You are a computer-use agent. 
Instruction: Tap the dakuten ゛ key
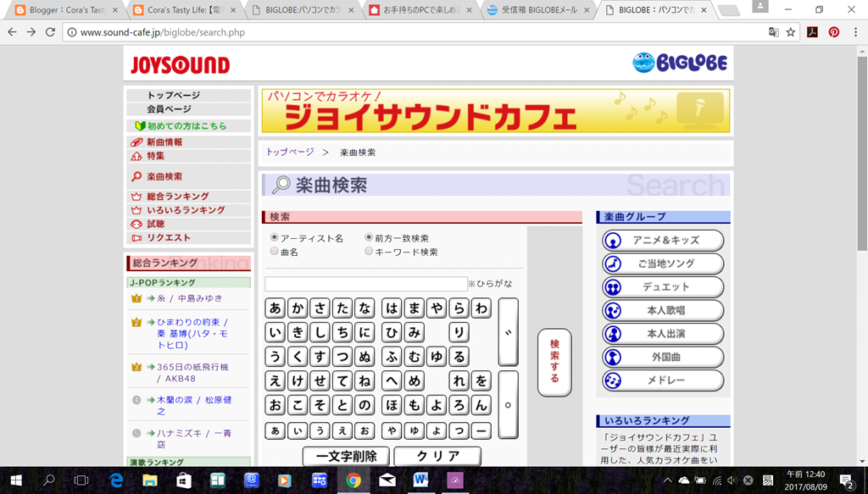509,332
